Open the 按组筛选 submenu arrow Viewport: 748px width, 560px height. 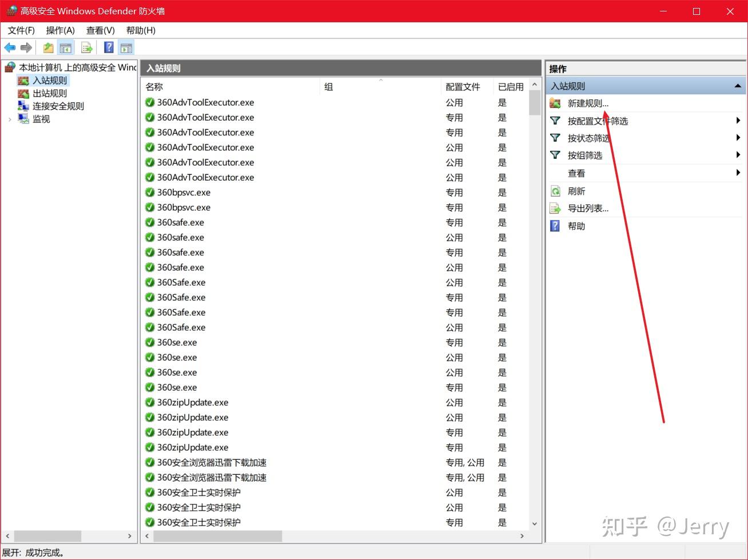tap(738, 155)
